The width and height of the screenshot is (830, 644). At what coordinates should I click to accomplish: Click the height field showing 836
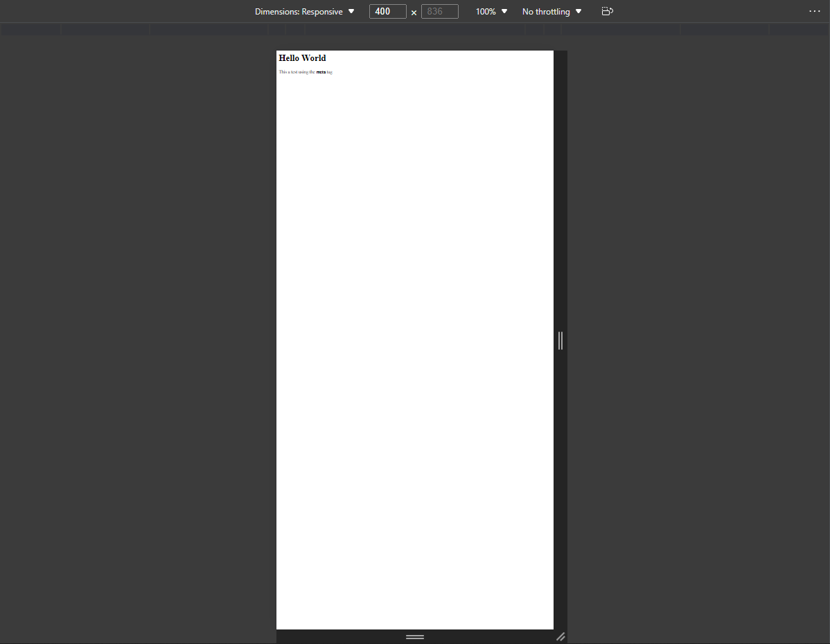pos(439,12)
